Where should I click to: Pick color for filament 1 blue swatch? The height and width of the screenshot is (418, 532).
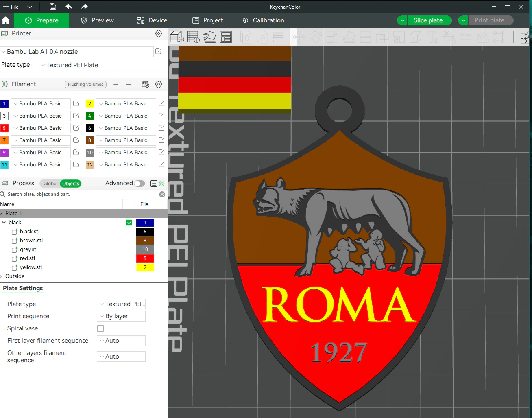(4, 104)
